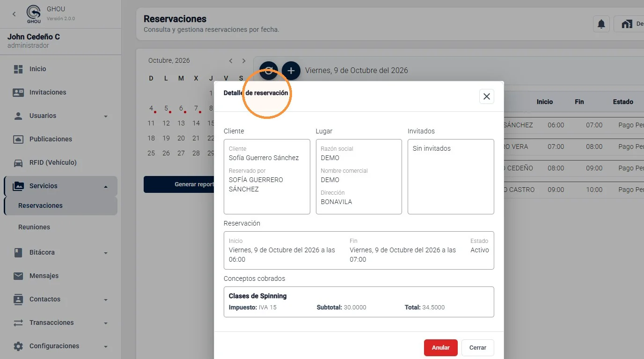Close the Detalle de reservación dialog
Viewport: 644px width, 359px height.
click(487, 96)
